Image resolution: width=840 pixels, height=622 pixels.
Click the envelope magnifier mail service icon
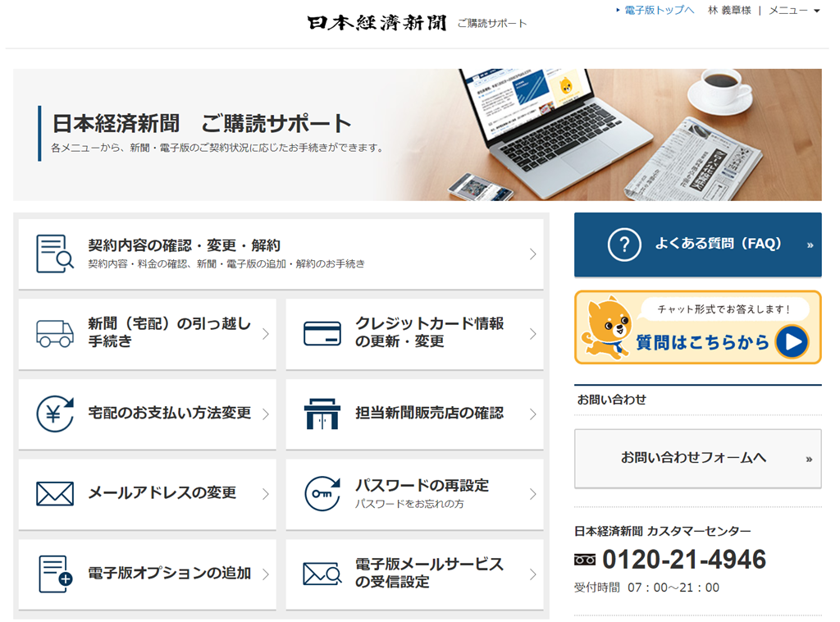pos(322,574)
